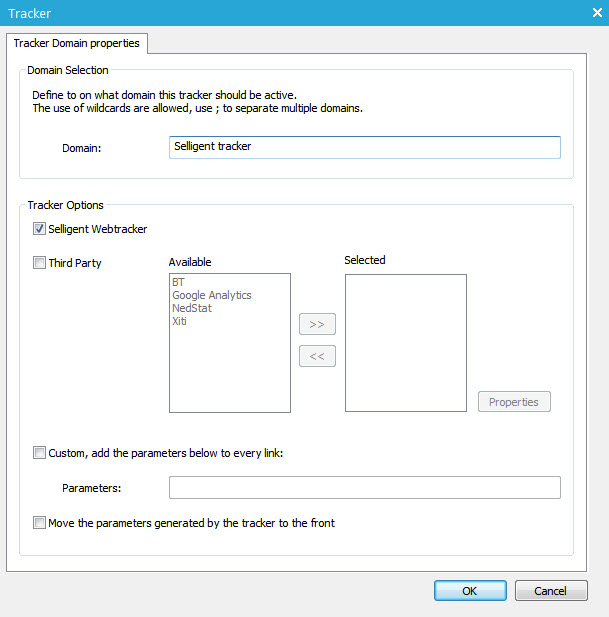609x617 pixels.
Task: Select BT in the Available list
Action: click(x=179, y=283)
